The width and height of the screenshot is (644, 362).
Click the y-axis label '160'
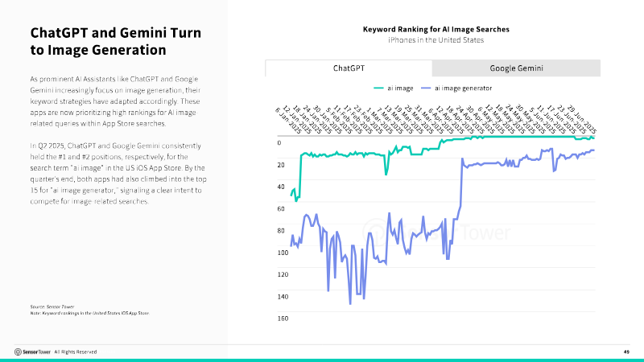283,319
